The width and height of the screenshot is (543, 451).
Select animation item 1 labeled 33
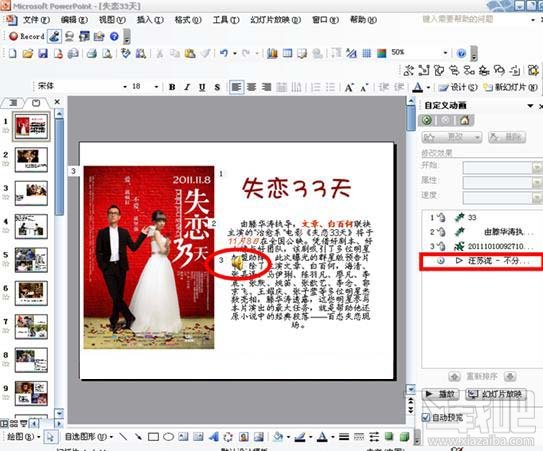coord(480,217)
